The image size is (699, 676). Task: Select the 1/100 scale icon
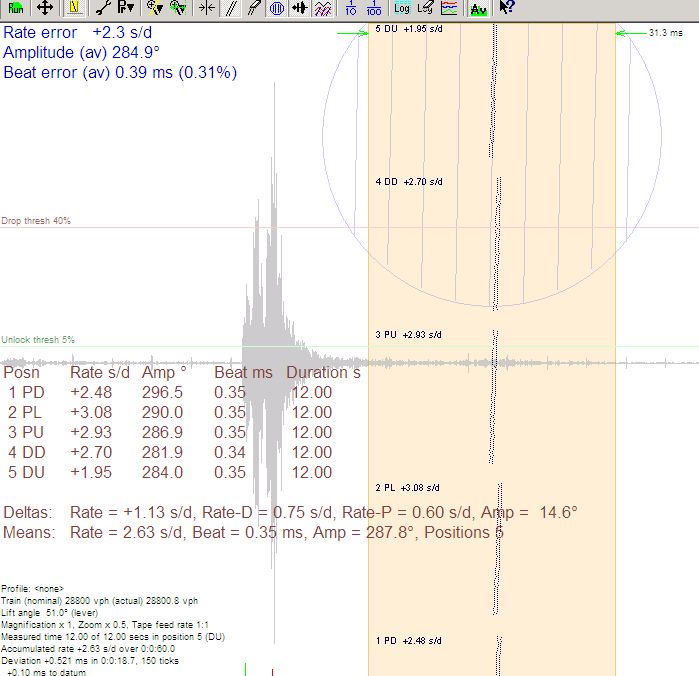[374, 8]
